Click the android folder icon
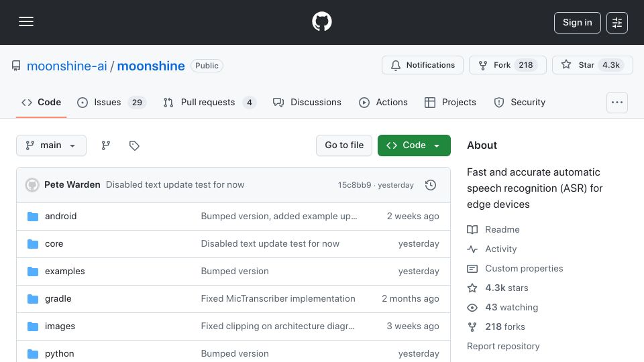 (x=33, y=217)
